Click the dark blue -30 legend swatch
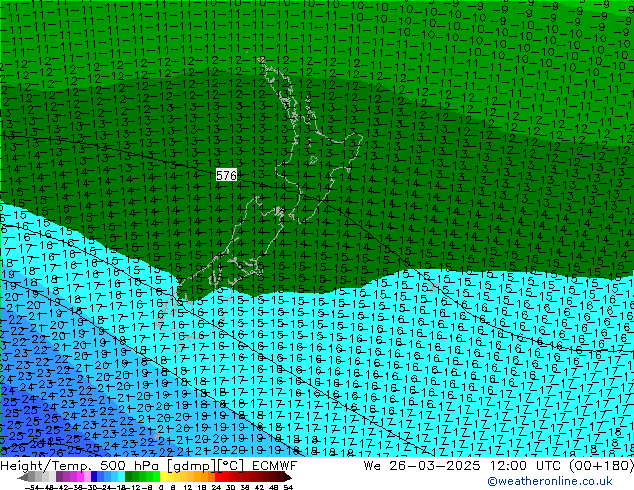The image size is (634, 490). (x=94, y=477)
